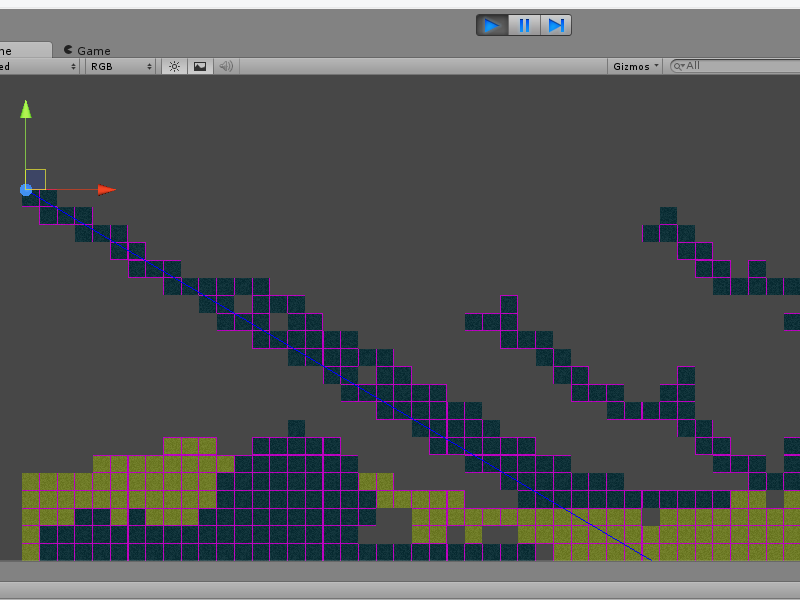Click the scene search field
This screenshot has width=800, height=600.
pyautogui.click(x=737, y=66)
